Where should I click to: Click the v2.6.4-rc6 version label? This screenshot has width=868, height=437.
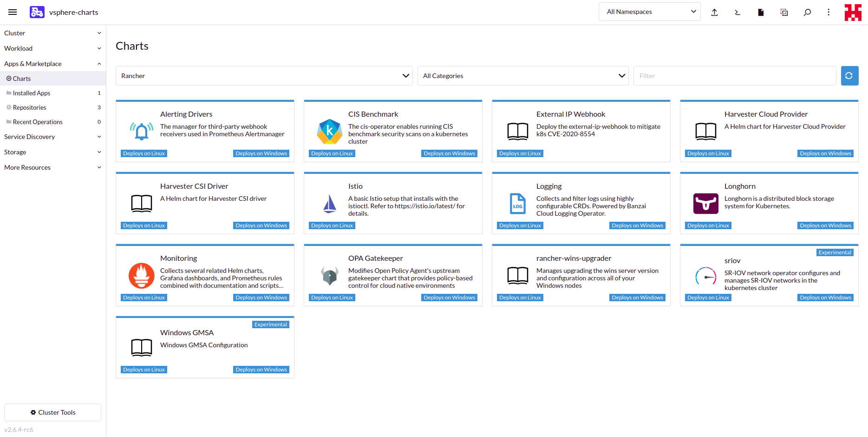19,430
